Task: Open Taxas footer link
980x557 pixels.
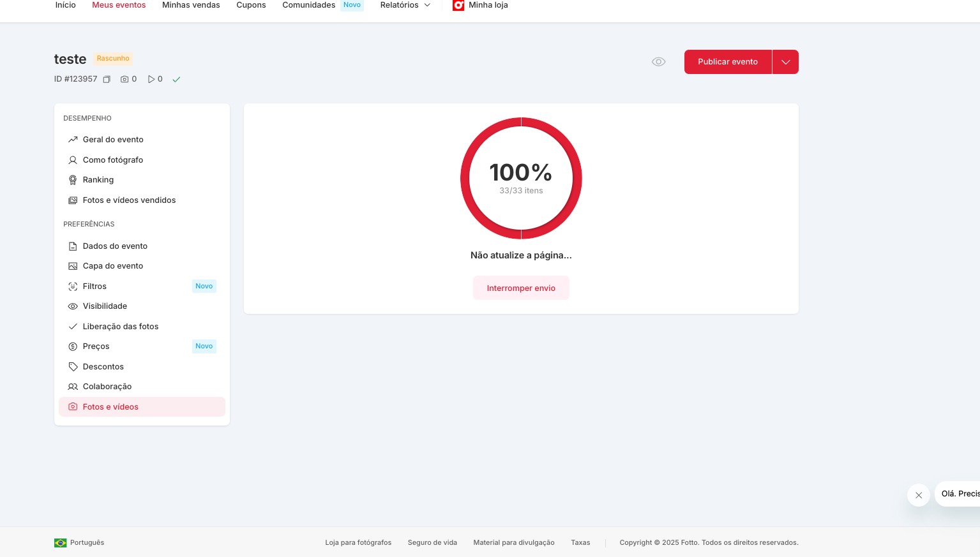Action: click(580, 543)
